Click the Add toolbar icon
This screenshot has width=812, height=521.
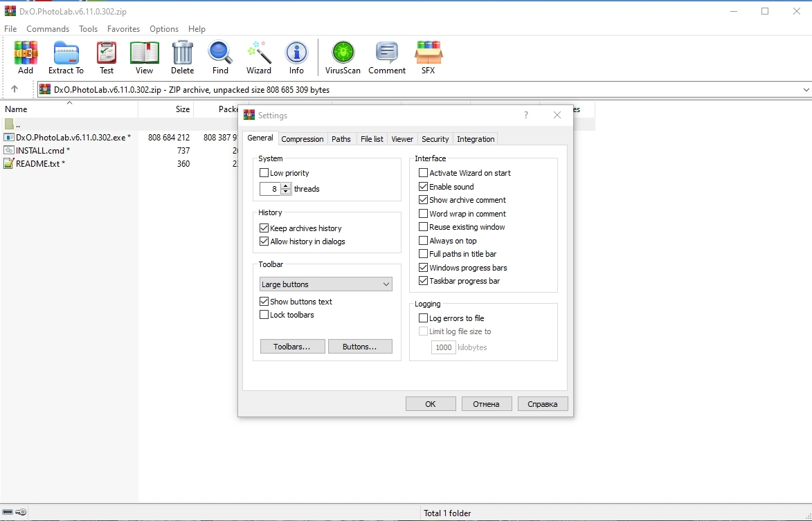pos(26,53)
